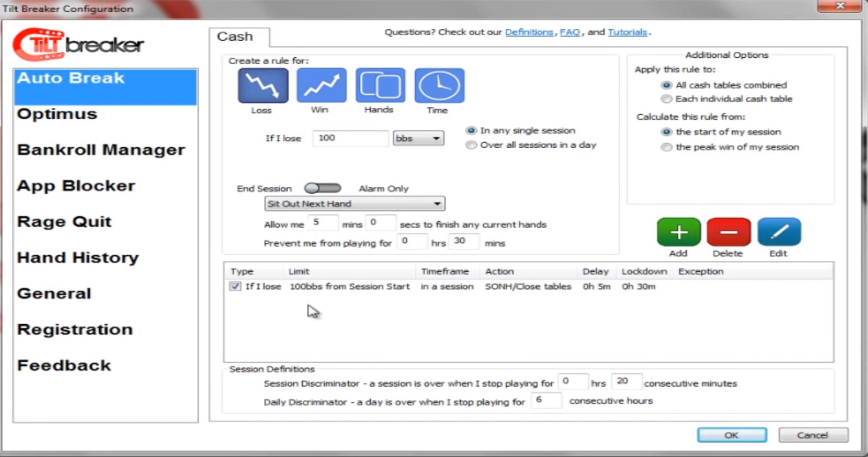The width and height of the screenshot is (868, 457).
Task: Click the Tilt Breaker logo
Action: 79,44
